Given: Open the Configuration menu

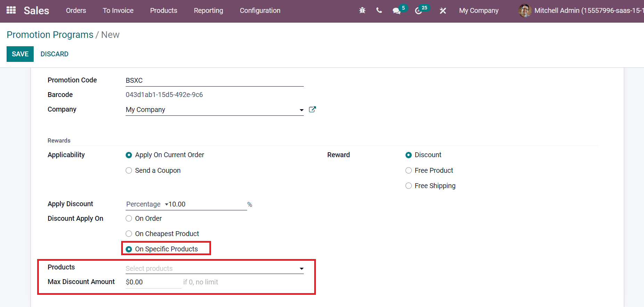Looking at the screenshot, I should [260, 10].
